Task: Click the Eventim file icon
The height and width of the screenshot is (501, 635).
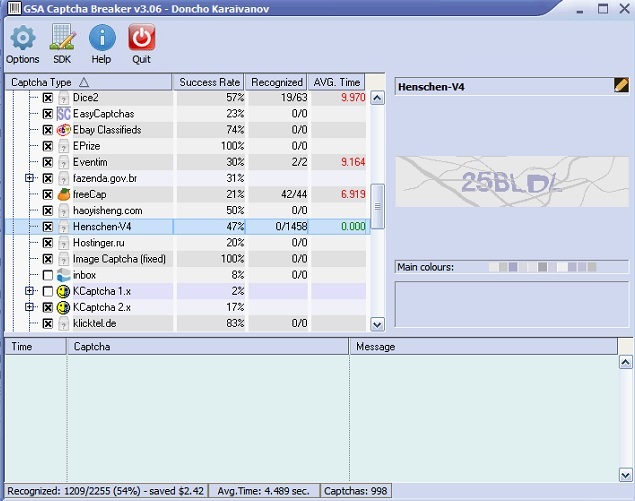Action: pyautogui.click(x=63, y=162)
